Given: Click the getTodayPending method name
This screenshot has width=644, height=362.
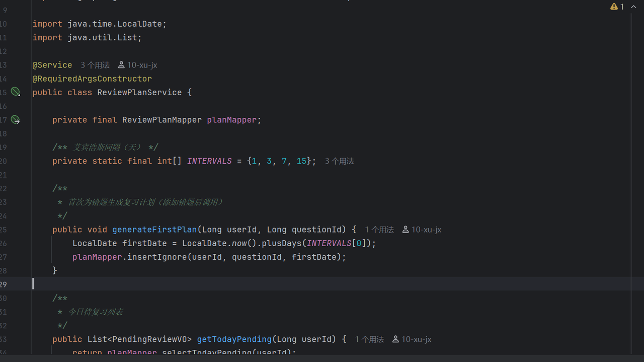Looking at the screenshot, I should pyautogui.click(x=234, y=339).
